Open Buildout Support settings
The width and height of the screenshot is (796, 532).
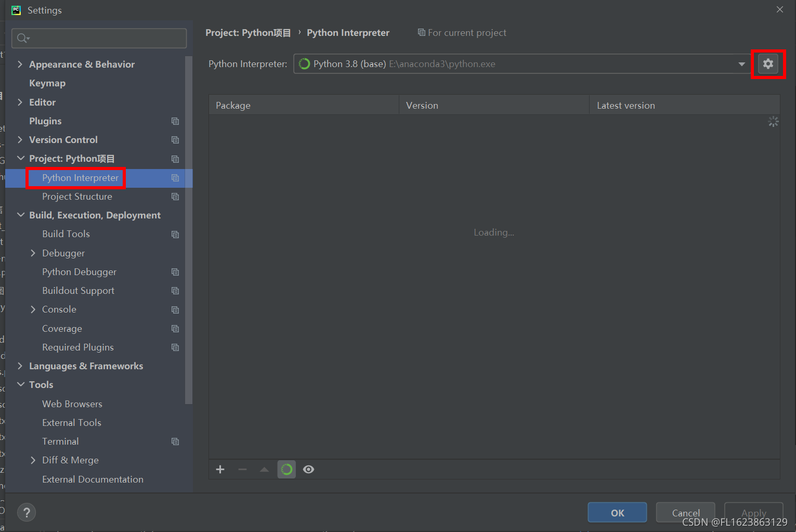click(78, 291)
